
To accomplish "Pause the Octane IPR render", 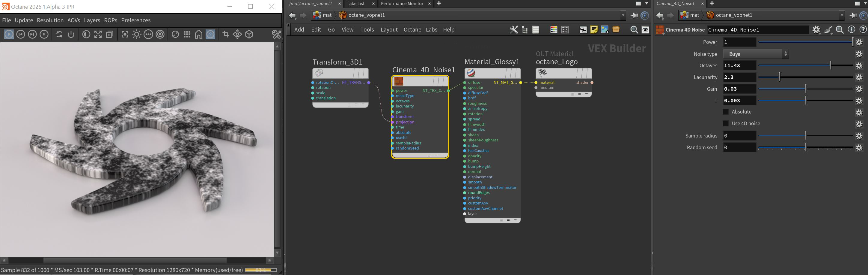I will [44, 35].
